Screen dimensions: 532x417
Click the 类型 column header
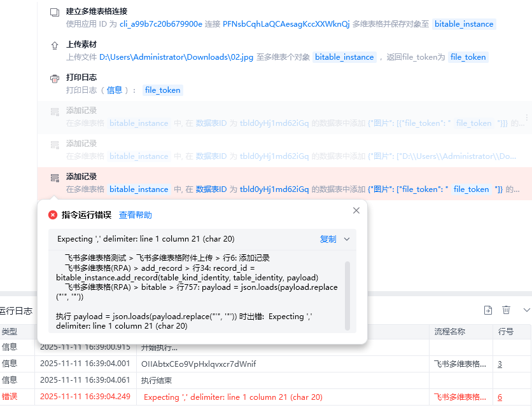pos(9,332)
